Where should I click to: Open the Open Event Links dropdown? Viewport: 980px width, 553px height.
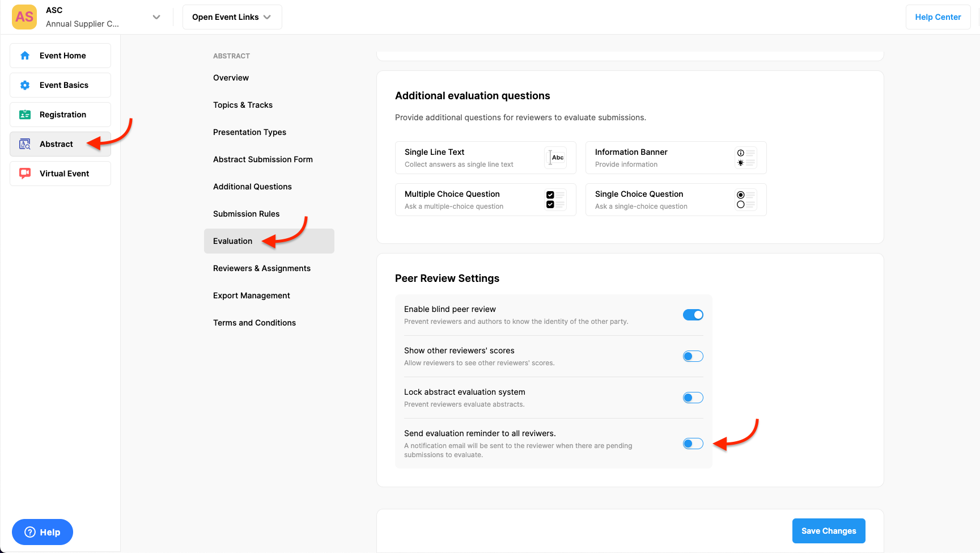pyautogui.click(x=232, y=17)
